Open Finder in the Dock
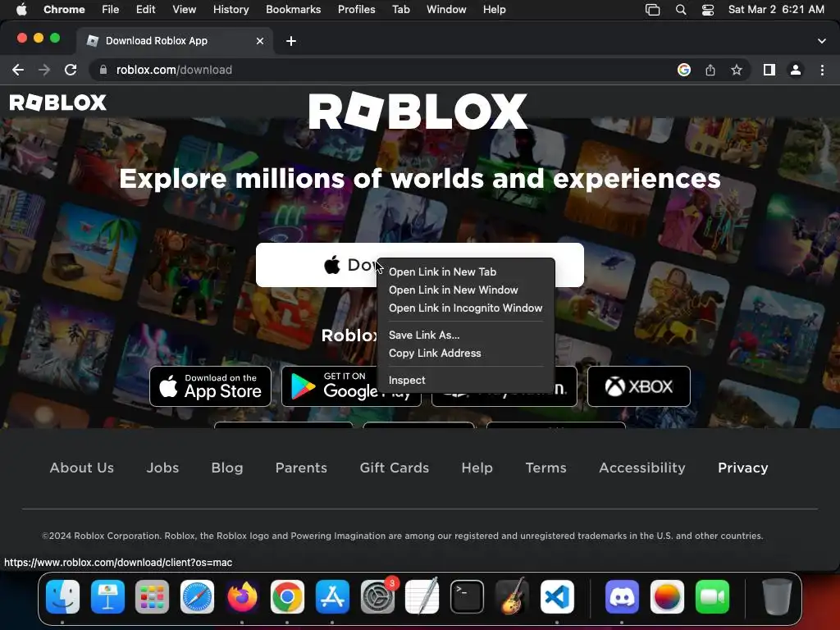This screenshot has height=630, width=840. coord(62,597)
